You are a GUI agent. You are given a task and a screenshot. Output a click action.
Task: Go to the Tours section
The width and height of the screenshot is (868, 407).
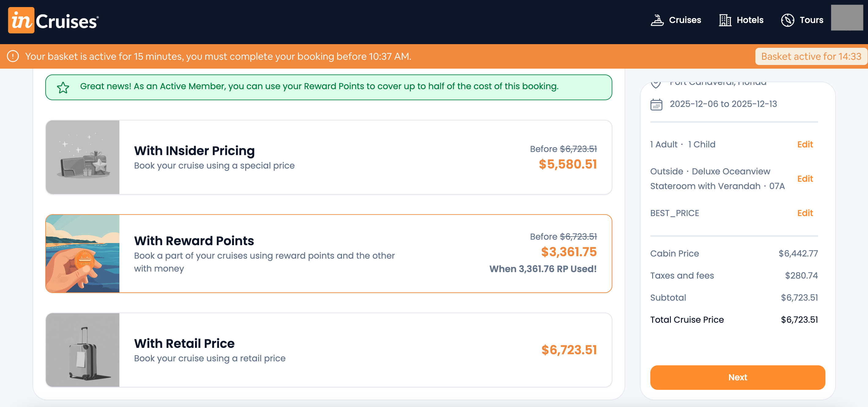811,20
